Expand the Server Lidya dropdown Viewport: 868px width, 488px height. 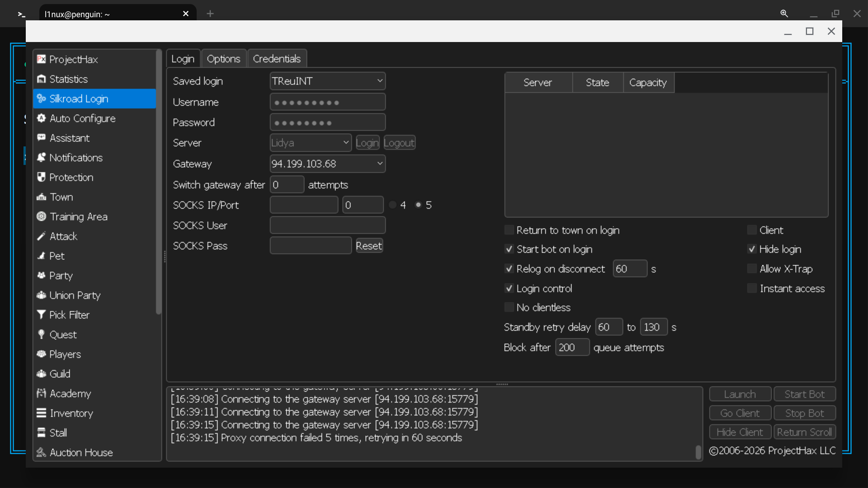coord(311,143)
